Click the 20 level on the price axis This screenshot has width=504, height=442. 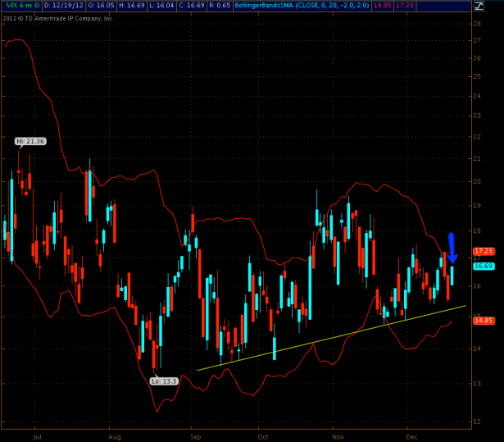coord(477,181)
